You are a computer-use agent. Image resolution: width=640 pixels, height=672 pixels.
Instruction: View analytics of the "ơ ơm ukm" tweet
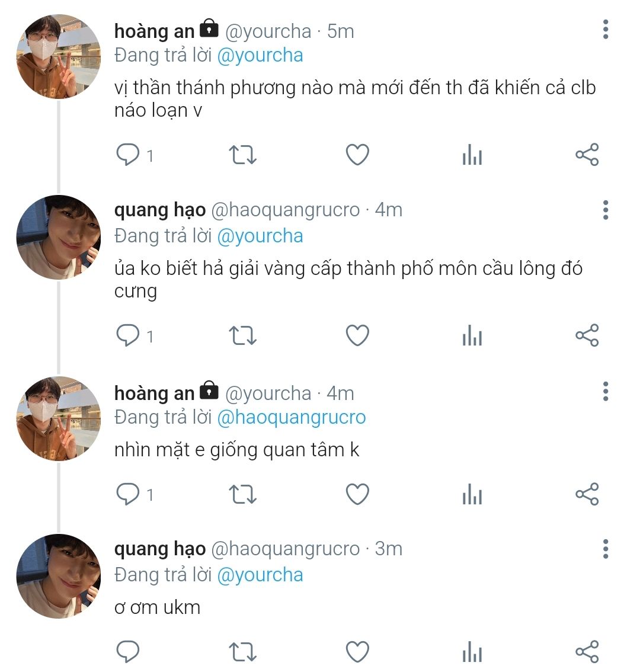click(472, 652)
